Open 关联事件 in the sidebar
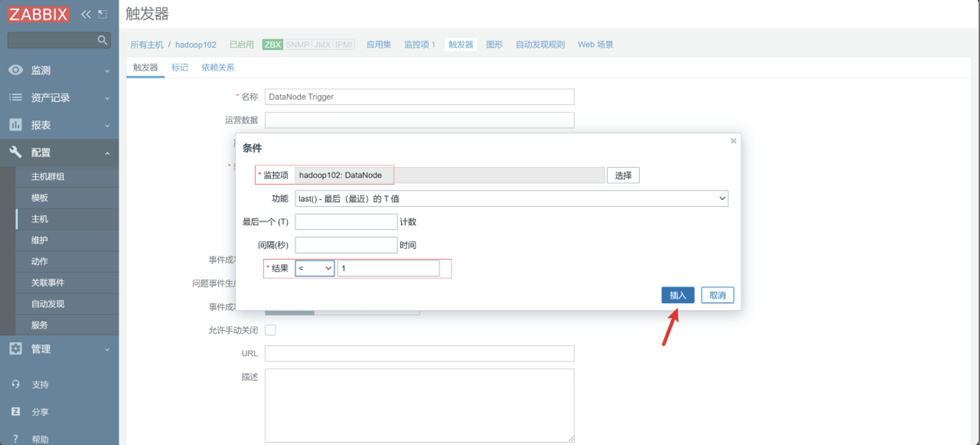The width and height of the screenshot is (980, 445). click(x=48, y=283)
